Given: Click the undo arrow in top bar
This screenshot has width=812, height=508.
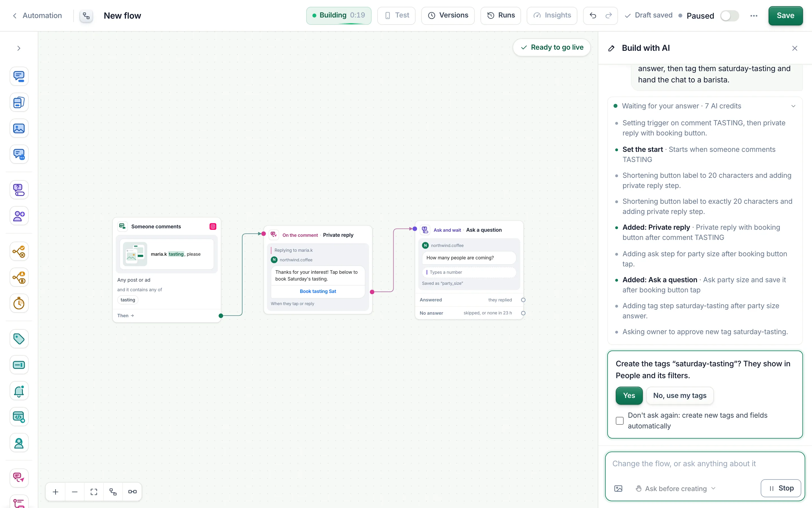Looking at the screenshot, I should pyautogui.click(x=593, y=16).
